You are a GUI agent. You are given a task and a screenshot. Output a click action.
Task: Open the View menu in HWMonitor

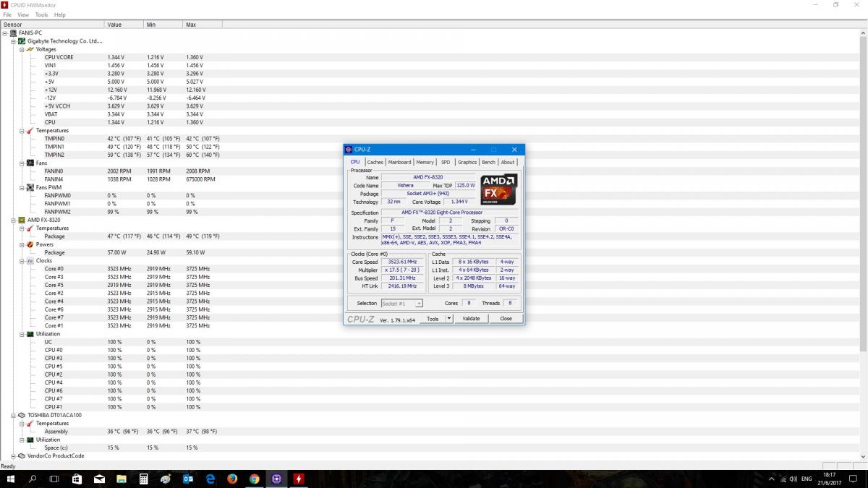23,14
